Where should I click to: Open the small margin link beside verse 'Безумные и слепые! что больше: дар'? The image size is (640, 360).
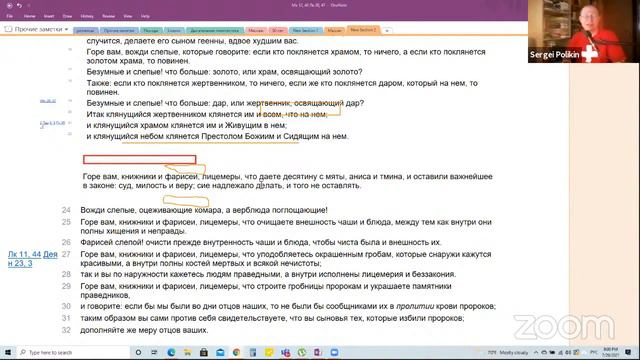tap(48, 101)
